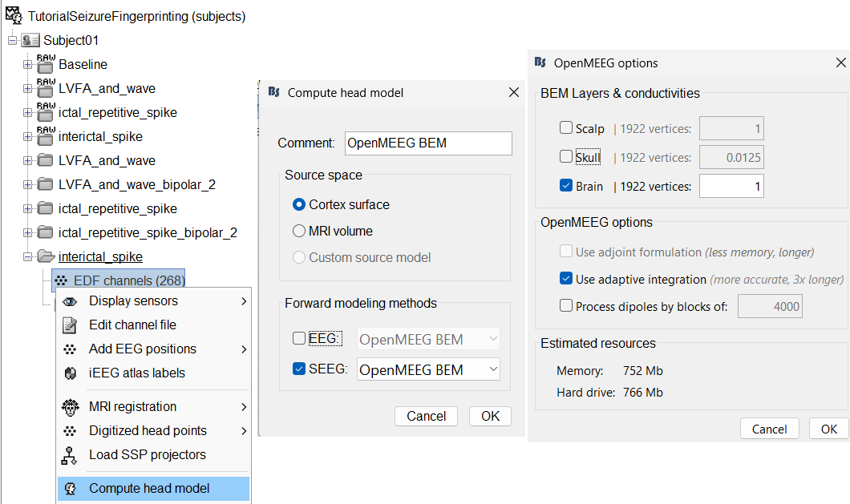Click the Display sensors eye icon
The height and width of the screenshot is (504, 850).
coord(71,301)
